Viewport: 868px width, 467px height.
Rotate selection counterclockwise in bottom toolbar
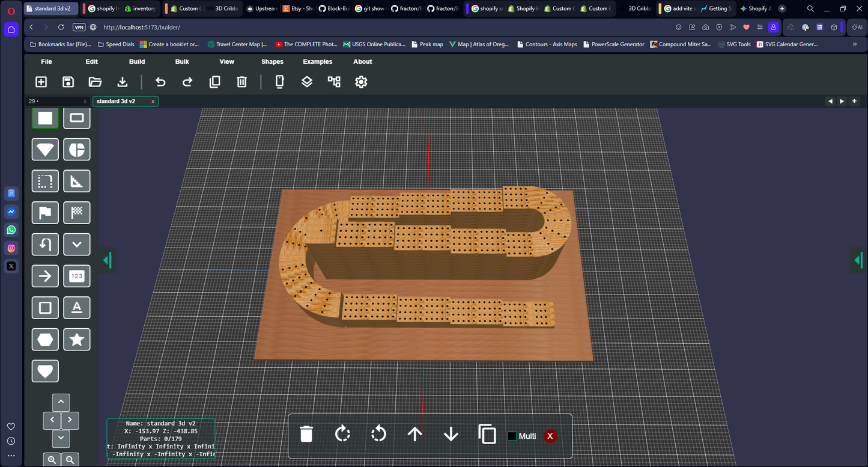click(378, 434)
